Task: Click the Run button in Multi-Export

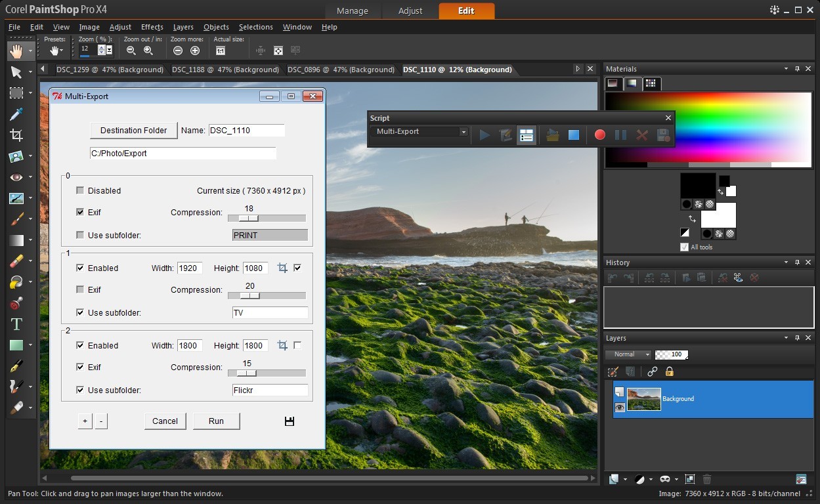Action: (217, 421)
